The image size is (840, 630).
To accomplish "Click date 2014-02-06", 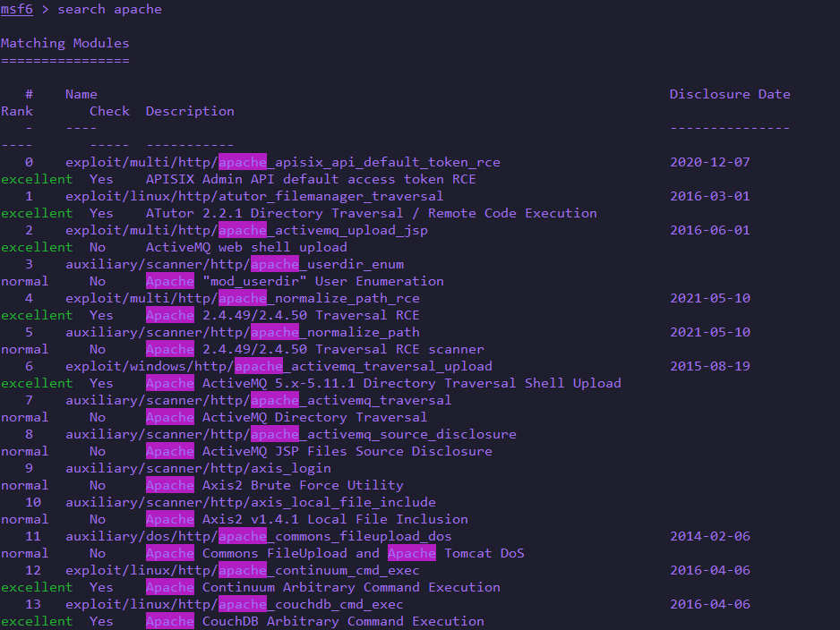I will (x=710, y=536).
